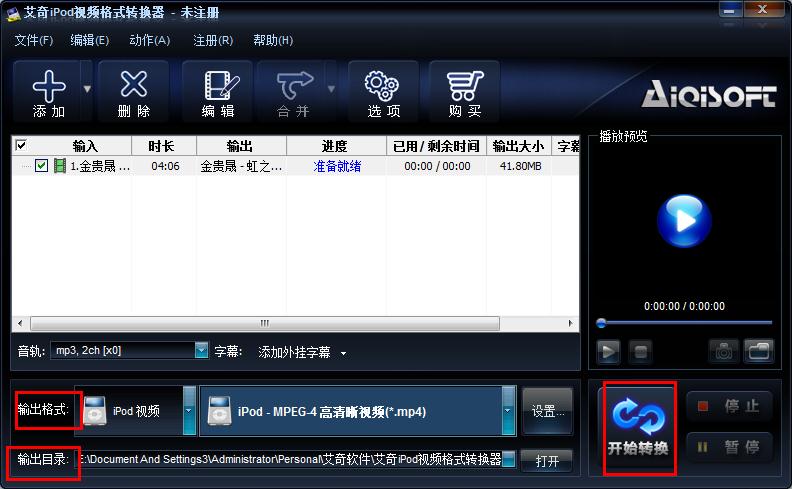Click the preview seek slider handle
The height and width of the screenshot is (489, 792).
[x=601, y=323]
